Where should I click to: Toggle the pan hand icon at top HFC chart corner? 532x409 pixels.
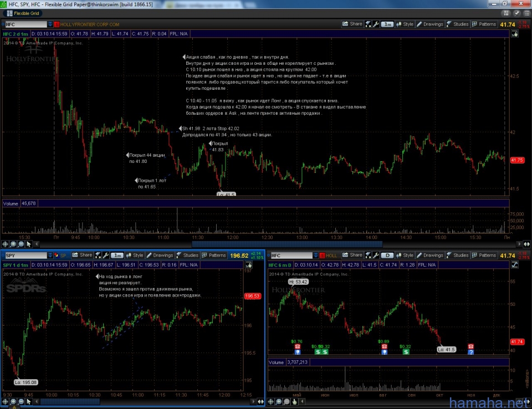coord(515,34)
